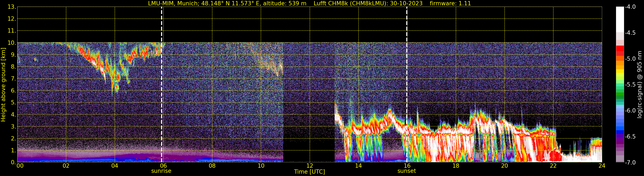Click time tick label 10

261,166
